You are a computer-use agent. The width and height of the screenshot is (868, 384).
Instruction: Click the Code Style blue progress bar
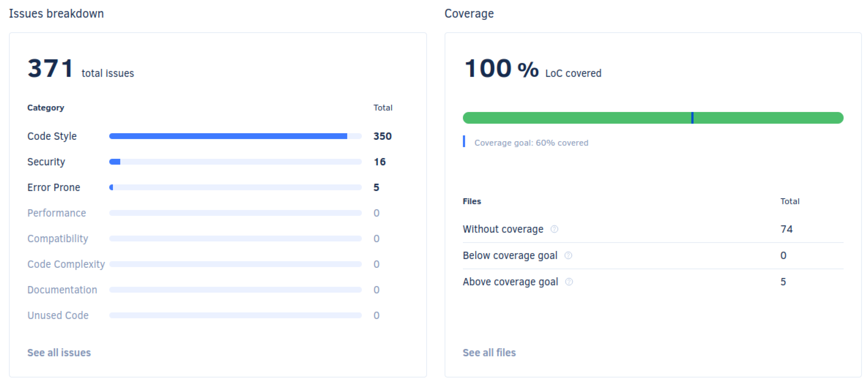point(228,136)
